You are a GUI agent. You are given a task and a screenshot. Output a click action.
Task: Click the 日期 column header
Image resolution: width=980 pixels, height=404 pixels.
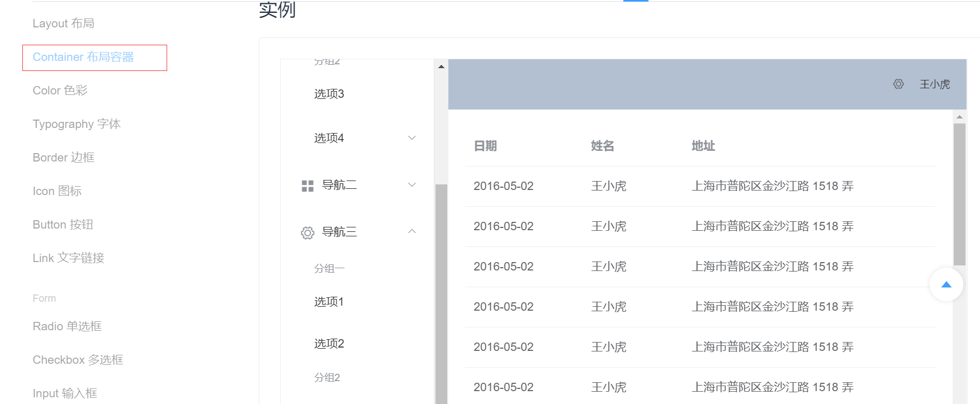(485, 146)
